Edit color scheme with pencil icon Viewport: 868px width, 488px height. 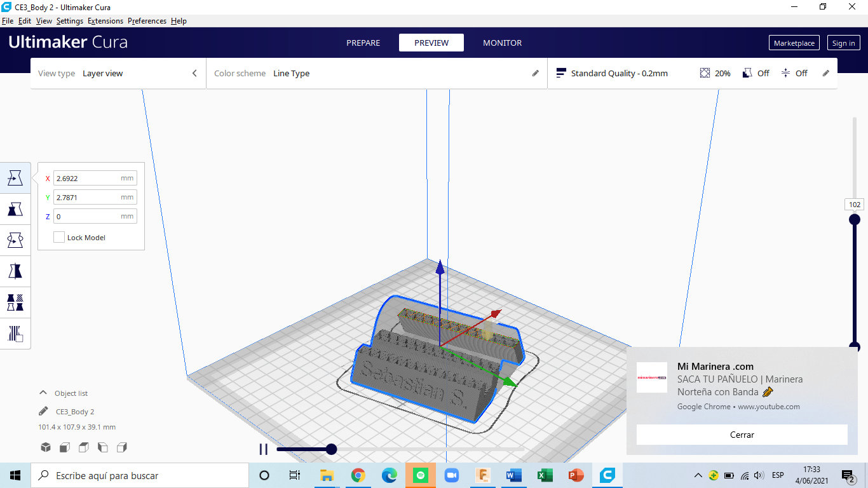(536, 73)
